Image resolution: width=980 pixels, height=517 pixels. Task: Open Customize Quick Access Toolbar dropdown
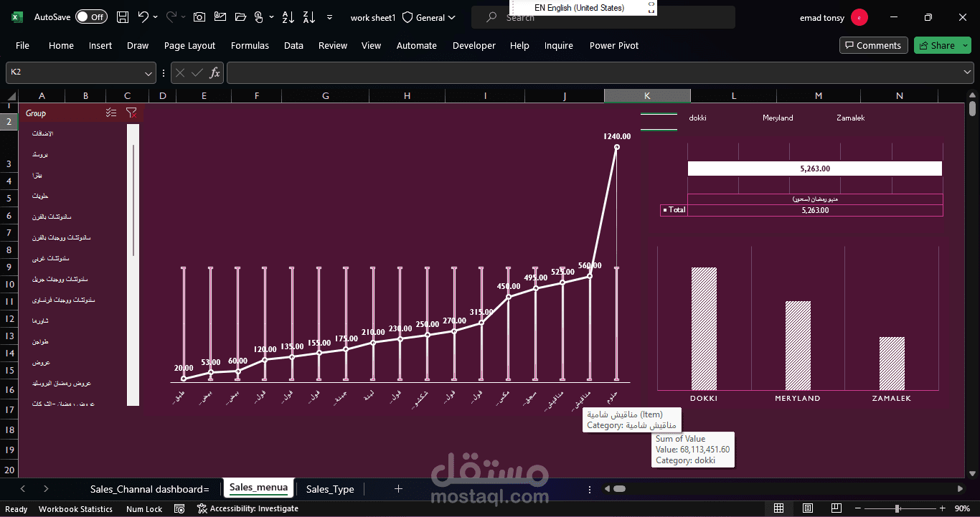point(329,17)
